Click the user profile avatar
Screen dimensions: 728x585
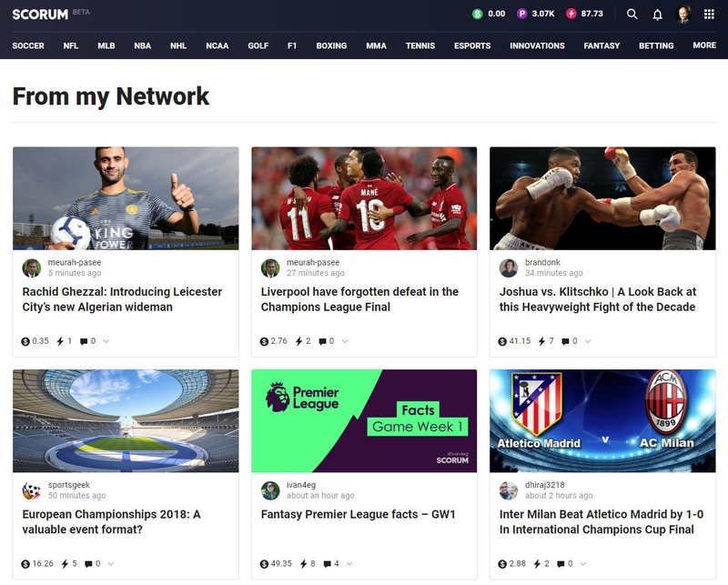pyautogui.click(x=683, y=14)
